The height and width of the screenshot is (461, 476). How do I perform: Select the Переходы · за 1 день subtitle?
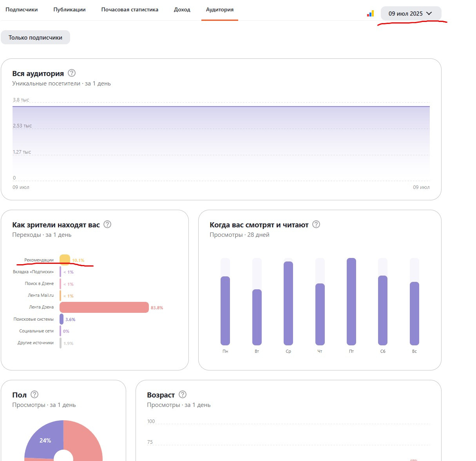point(42,235)
